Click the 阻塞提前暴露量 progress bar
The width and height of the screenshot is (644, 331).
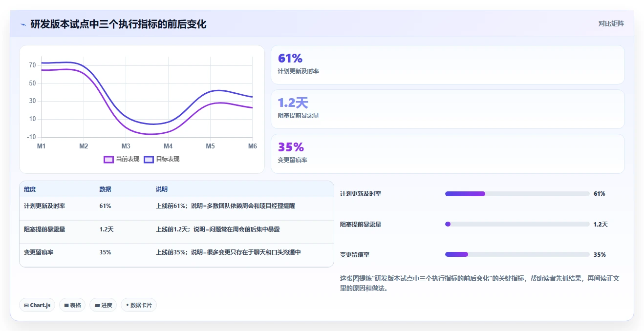pyautogui.click(x=517, y=224)
